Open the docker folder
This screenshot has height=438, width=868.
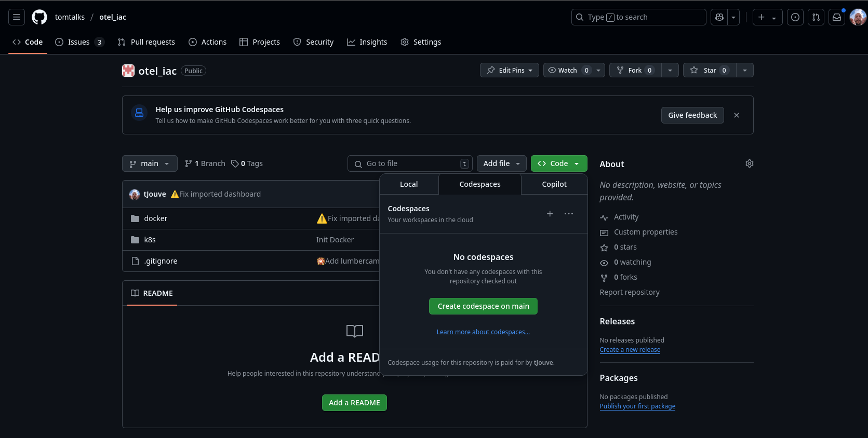pos(156,218)
